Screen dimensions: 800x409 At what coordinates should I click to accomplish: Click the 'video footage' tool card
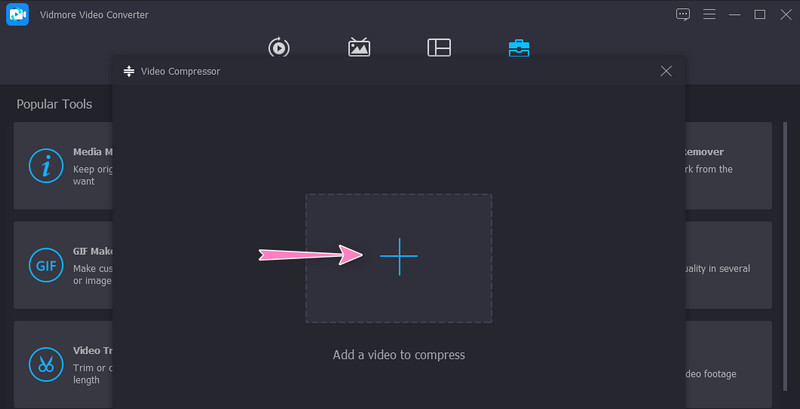pyautogui.click(x=728, y=364)
